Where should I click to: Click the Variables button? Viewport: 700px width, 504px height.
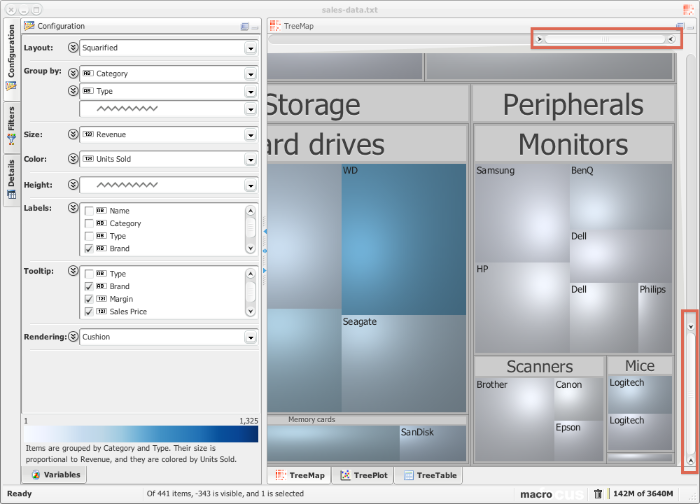55,475
